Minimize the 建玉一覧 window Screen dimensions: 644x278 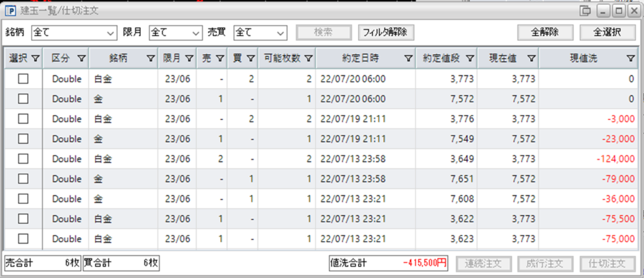point(603,11)
